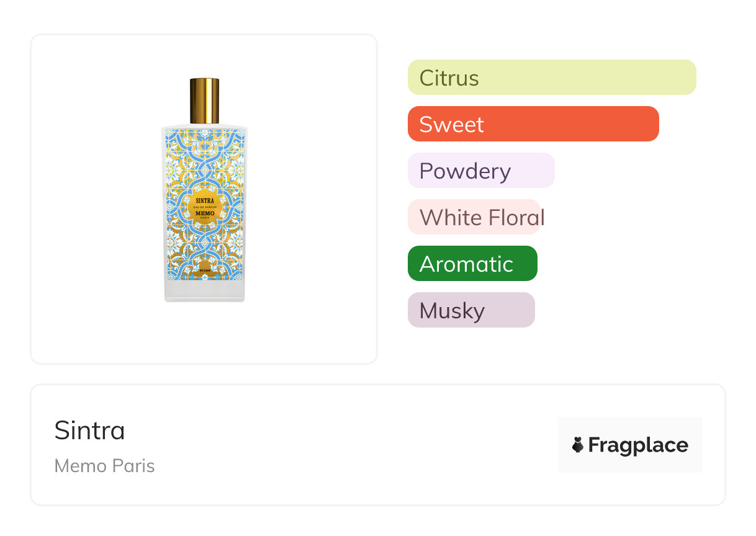Open the Sintra fragrance title
The image size is (756, 536).
pyautogui.click(x=89, y=431)
